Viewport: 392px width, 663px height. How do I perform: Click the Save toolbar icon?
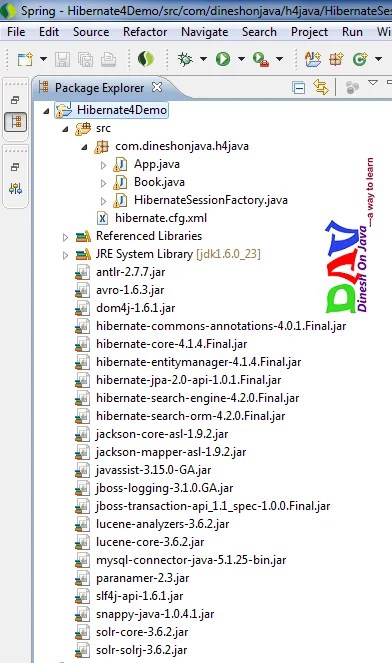62,59
